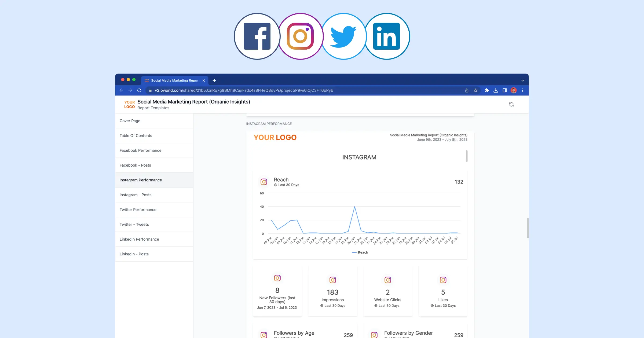Go back with the browser back arrow
Viewport: 644px width, 338px height.
(x=121, y=90)
